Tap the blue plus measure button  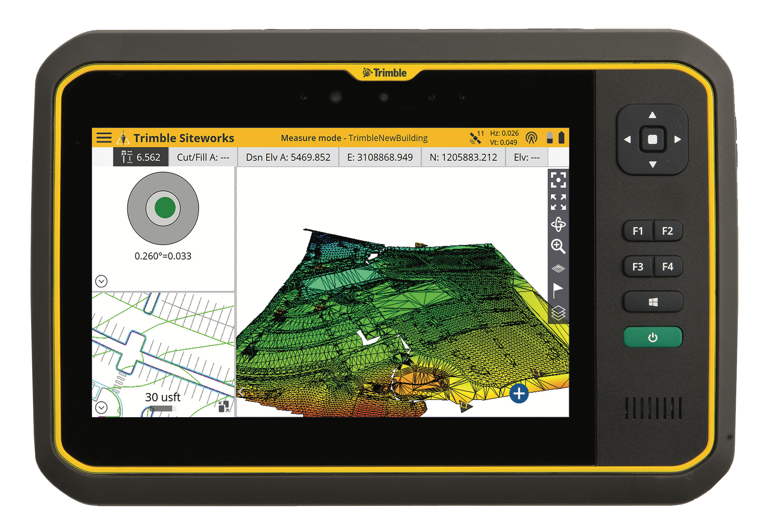[519, 393]
